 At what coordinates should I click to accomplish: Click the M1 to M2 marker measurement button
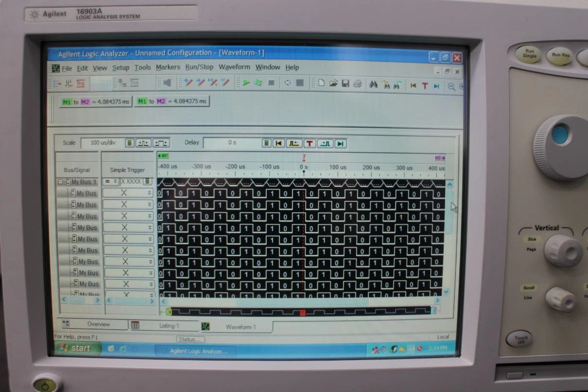(x=95, y=102)
